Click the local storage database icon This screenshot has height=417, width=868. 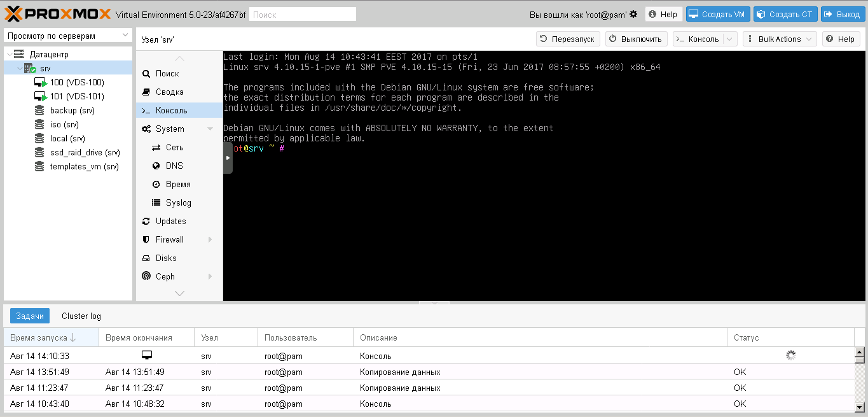pos(39,138)
